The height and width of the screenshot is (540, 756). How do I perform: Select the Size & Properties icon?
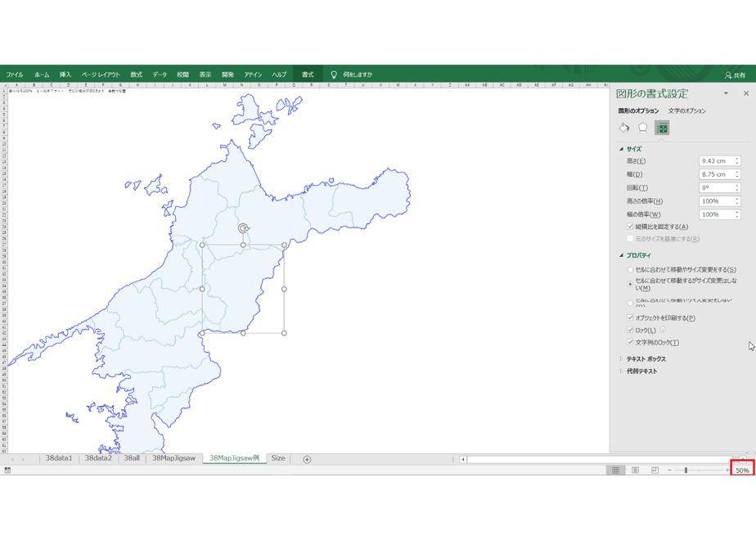point(662,128)
